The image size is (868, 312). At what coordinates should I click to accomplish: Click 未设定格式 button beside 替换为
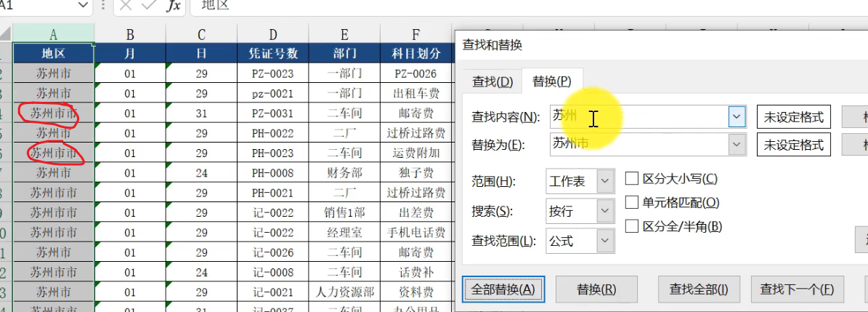coord(794,145)
